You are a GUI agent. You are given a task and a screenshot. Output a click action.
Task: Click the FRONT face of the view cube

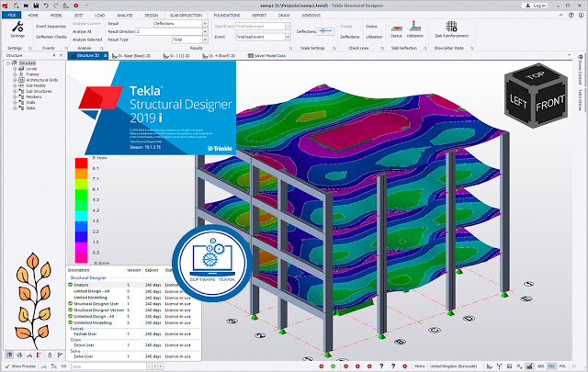tap(550, 104)
